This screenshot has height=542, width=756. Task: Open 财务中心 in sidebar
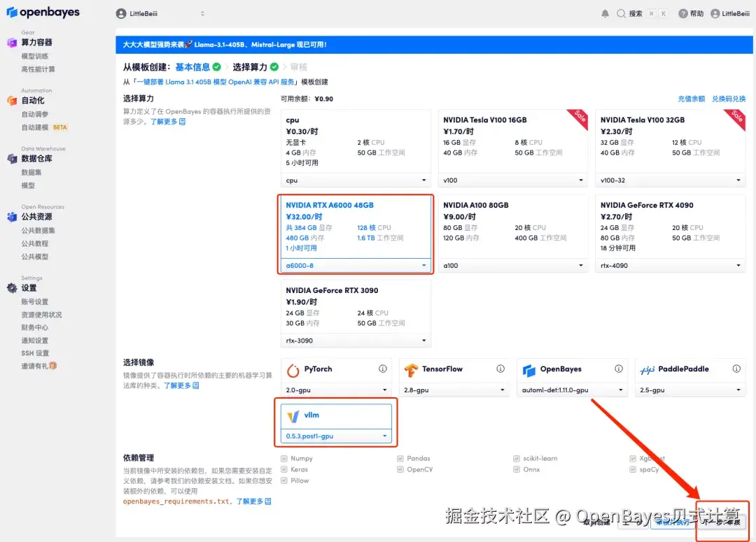[x=35, y=327]
